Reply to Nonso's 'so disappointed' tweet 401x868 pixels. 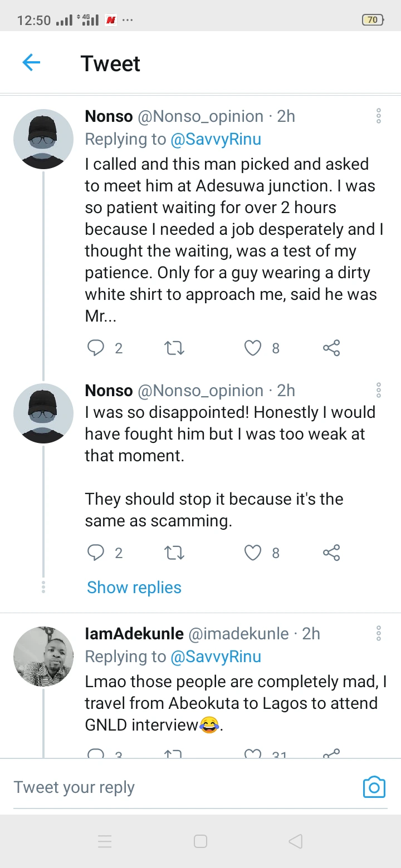pos(96,553)
